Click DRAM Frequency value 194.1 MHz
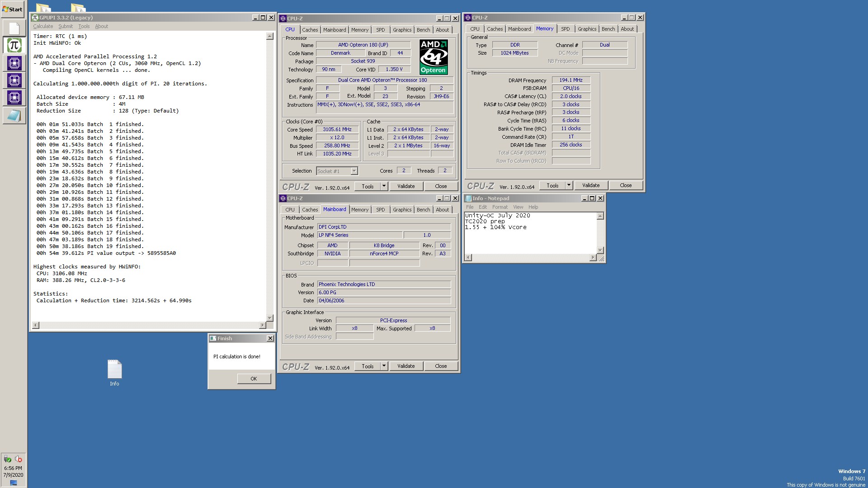 [571, 80]
